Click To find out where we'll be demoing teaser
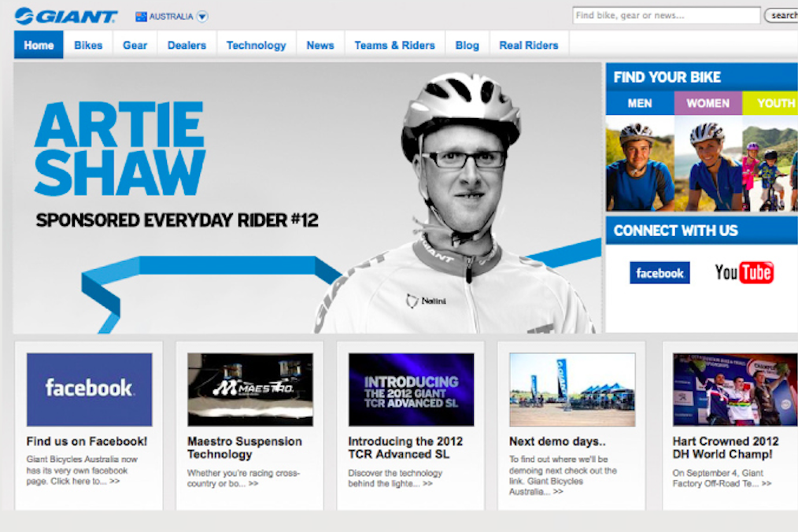798x532 pixels. coord(563,475)
